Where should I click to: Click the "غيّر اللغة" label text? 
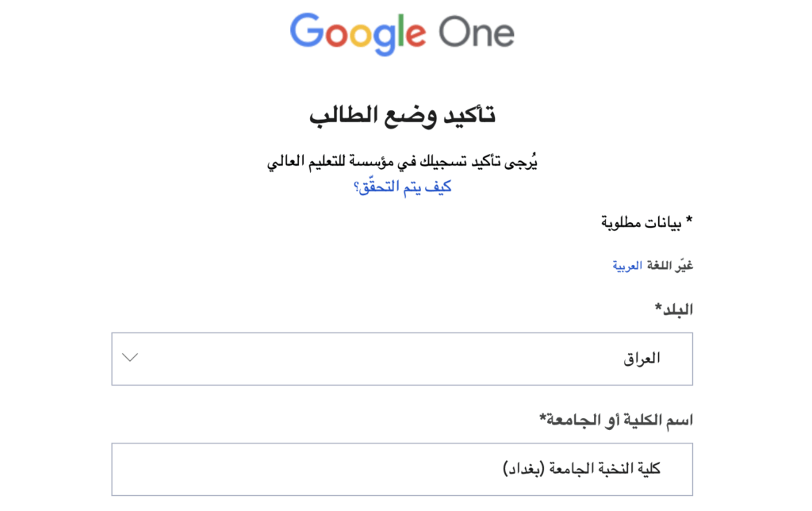pos(669,266)
